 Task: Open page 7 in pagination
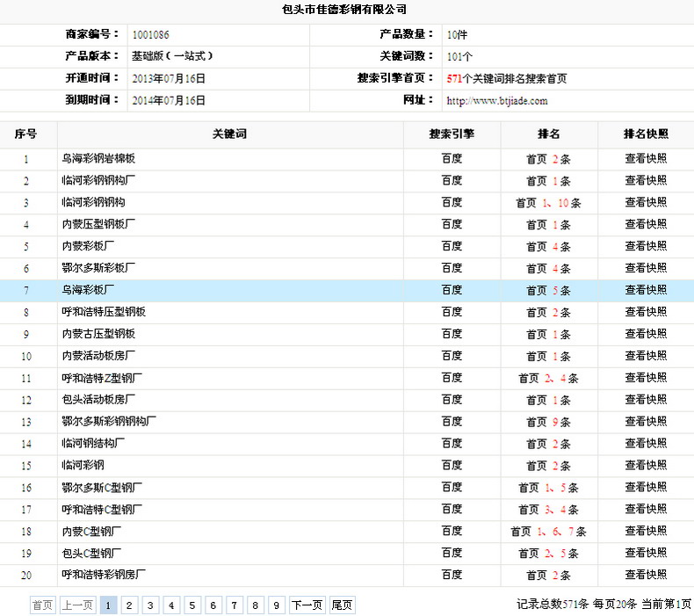pyautogui.click(x=235, y=605)
